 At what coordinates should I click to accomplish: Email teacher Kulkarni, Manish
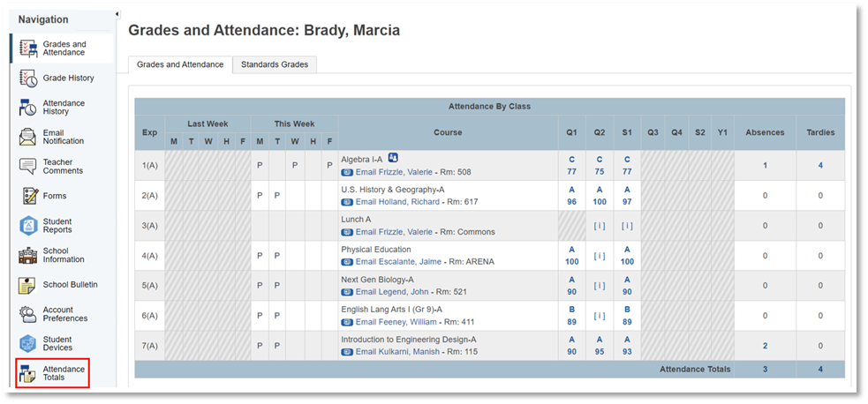(396, 351)
